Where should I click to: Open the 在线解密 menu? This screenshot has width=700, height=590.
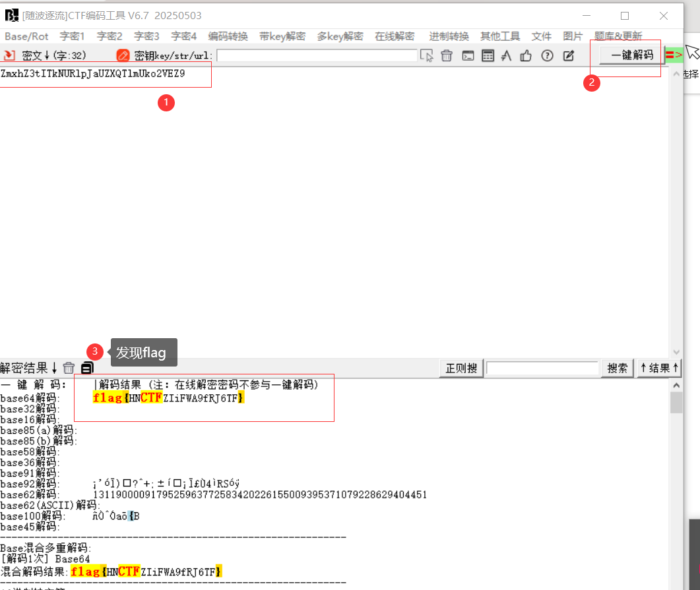click(395, 36)
